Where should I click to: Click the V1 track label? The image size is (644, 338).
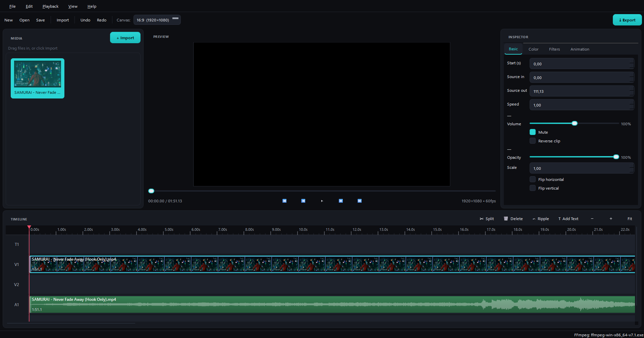(17, 265)
